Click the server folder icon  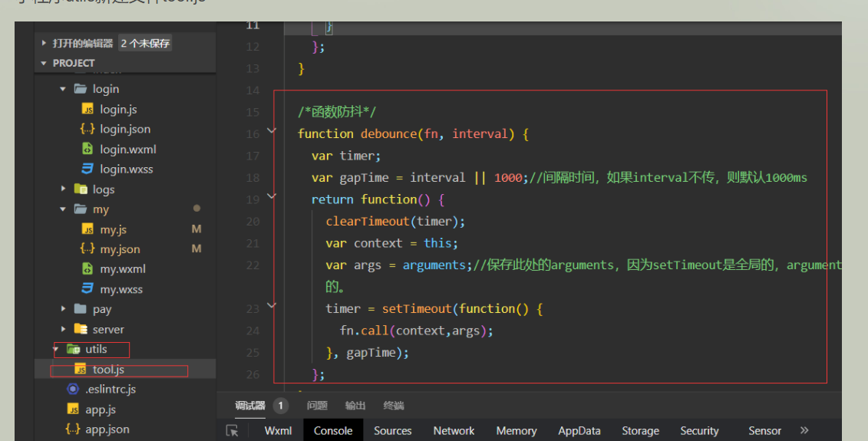(81, 329)
